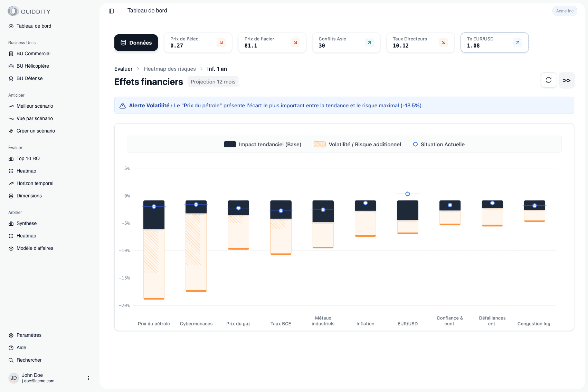Follow the Evaluer breadcrumb link

coord(123,69)
